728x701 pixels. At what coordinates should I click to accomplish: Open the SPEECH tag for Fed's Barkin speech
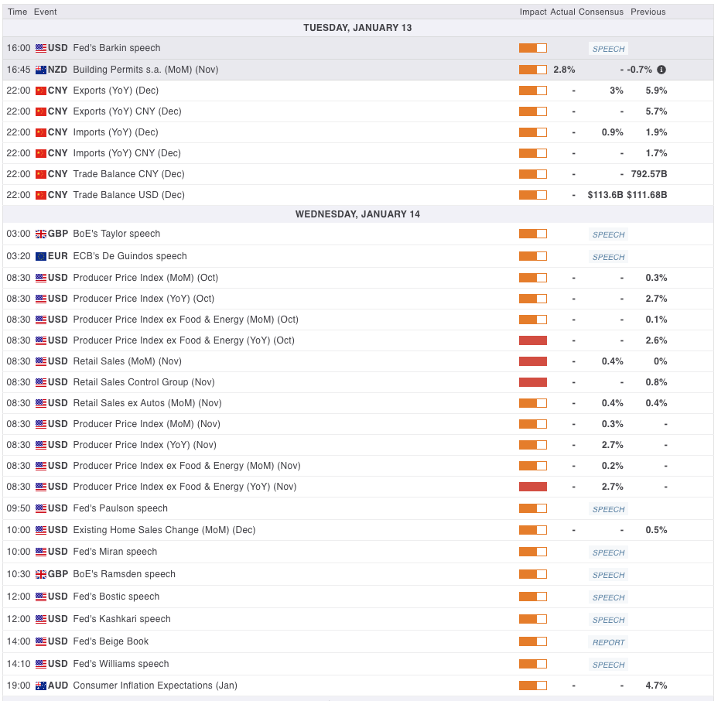coord(608,49)
